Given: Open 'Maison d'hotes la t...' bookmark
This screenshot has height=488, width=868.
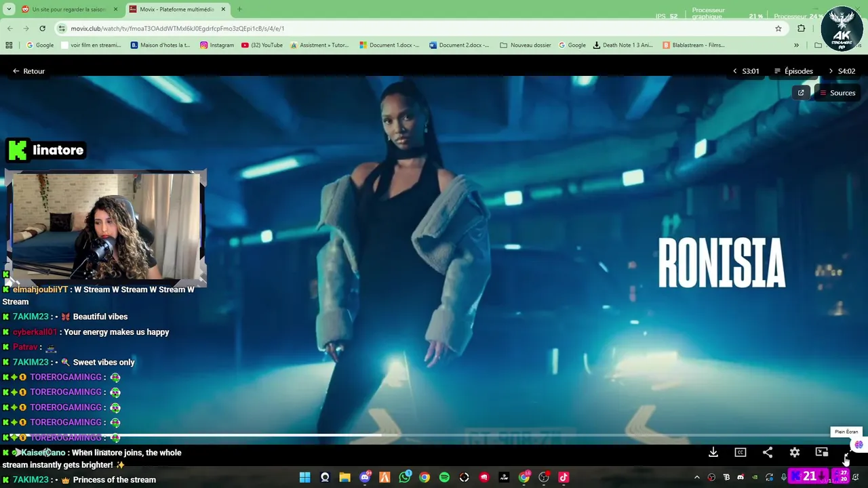Looking at the screenshot, I should coord(160,45).
